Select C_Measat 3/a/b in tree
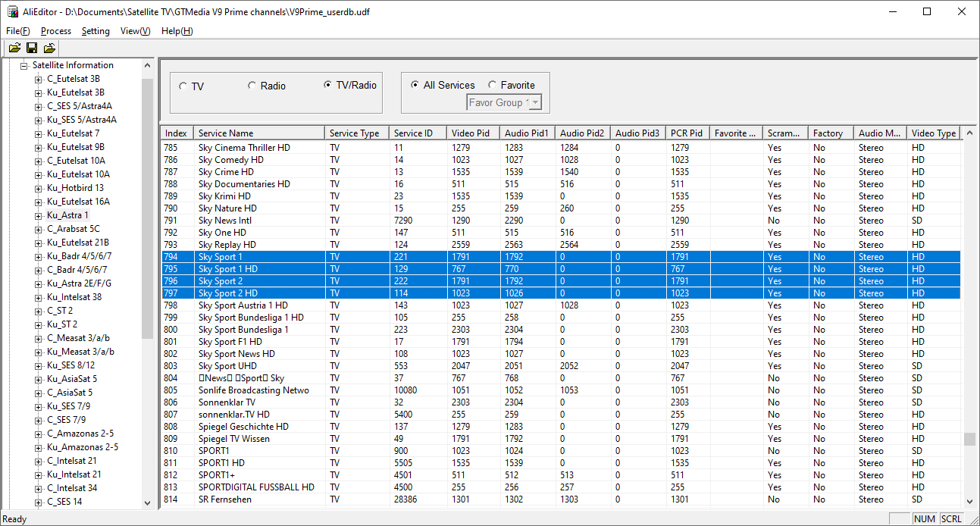The height and width of the screenshot is (526, 980). tap(78, 338)
